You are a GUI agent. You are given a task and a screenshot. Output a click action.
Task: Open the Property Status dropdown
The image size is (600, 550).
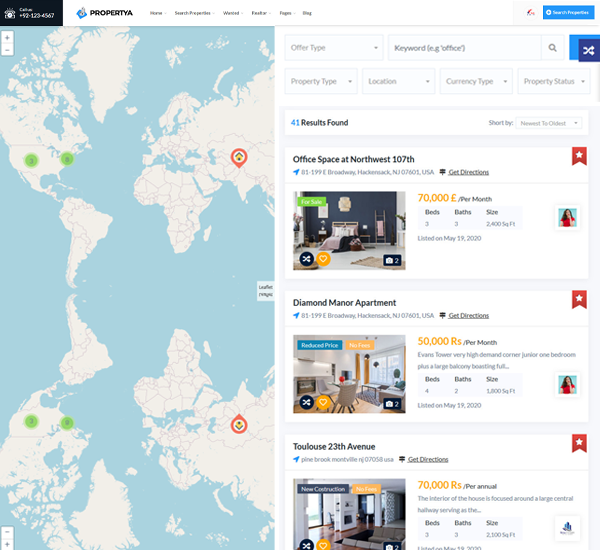(554, 81)
